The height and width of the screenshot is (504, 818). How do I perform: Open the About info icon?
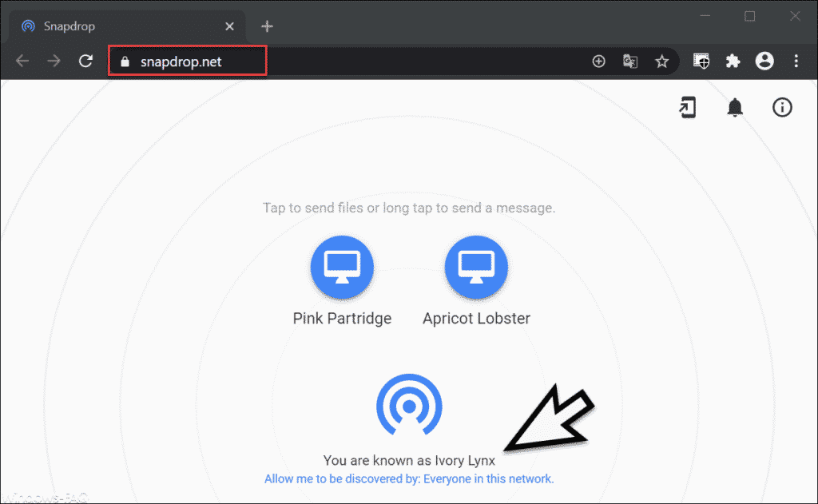coord(782,108)
